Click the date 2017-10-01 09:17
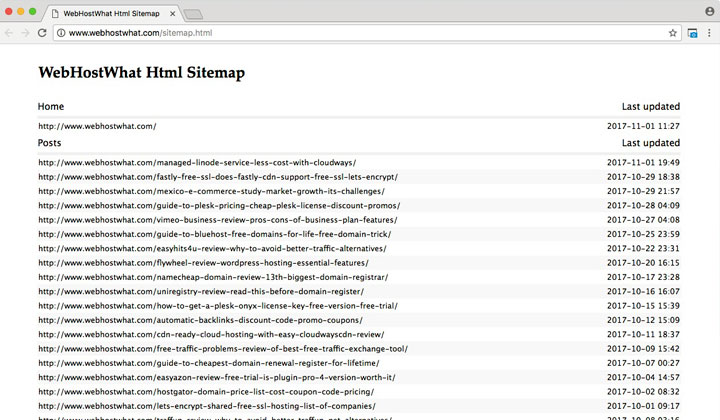This screenshot has width=720, height=420. coord(643,406)
